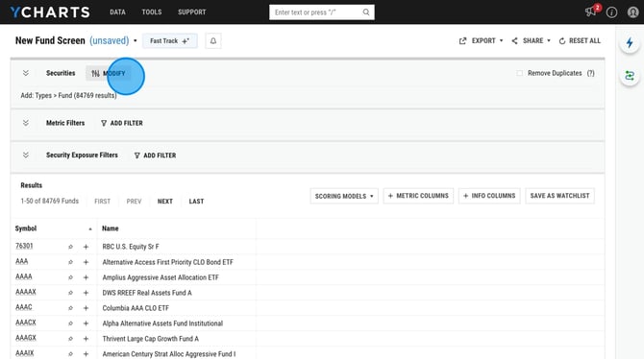The width and height of the screenshot is (644, 359).
Task: Add the AAAIX row with plus icon
Action: click(86, 353)
